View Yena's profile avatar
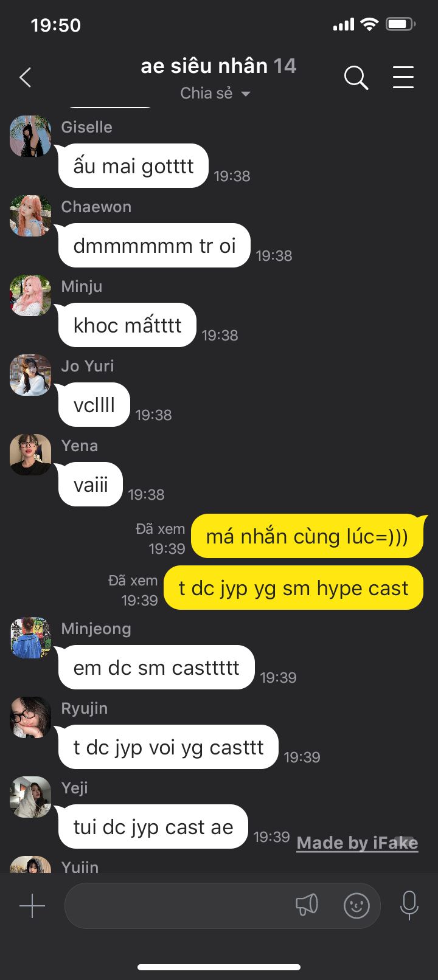Viewport: 438px width, 980px height. (x=30, y=455)
